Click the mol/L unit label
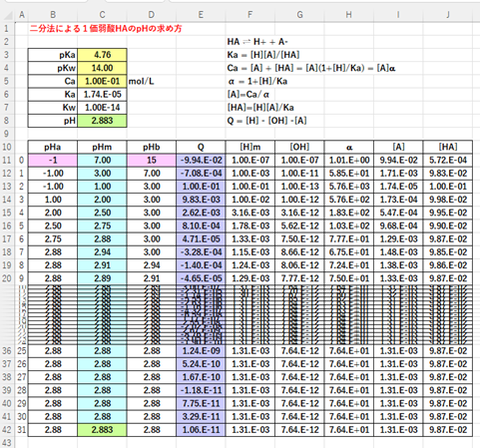This screenshot has height=448, width=480. click(x=141, y=81)
